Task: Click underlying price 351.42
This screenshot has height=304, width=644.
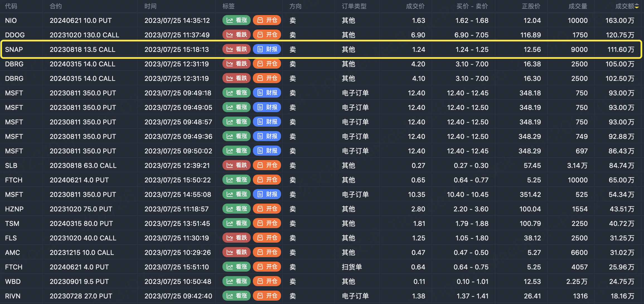Action: (530, 194)
